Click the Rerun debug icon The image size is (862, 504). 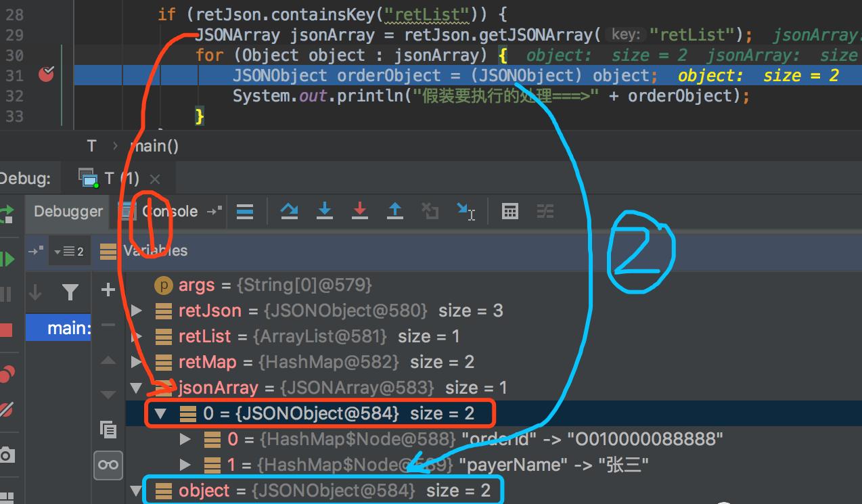[5, 214]
